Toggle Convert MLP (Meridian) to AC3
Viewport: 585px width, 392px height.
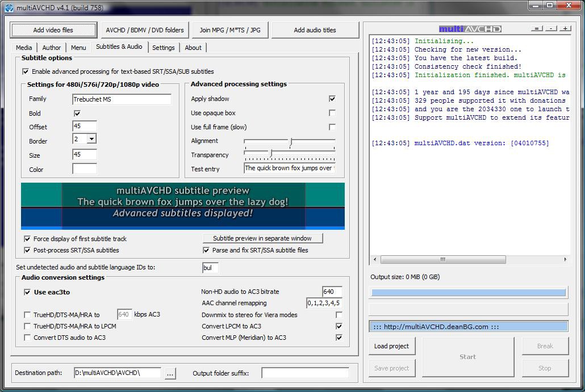click(x=339, y=338)
